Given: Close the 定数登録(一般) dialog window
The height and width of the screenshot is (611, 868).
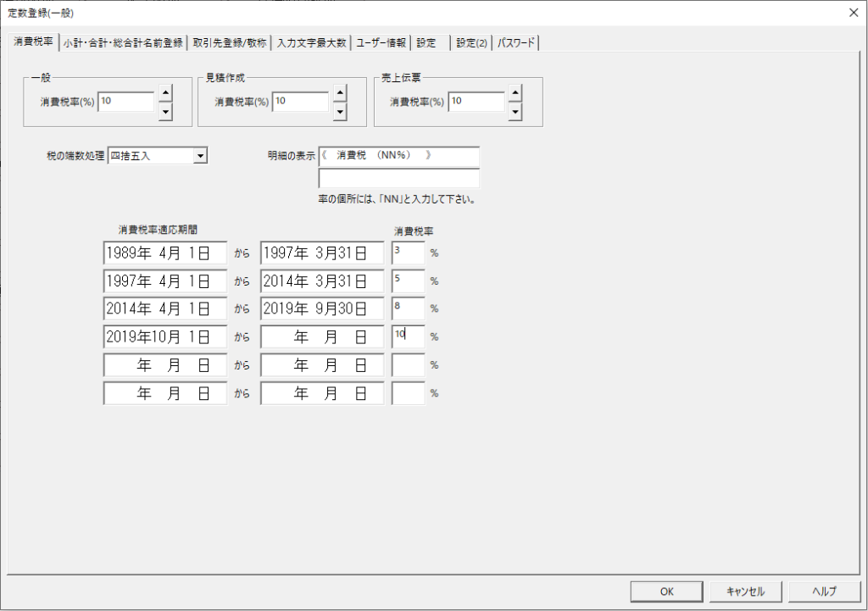Looking at the screenshot, I should (x=853, y=12).
